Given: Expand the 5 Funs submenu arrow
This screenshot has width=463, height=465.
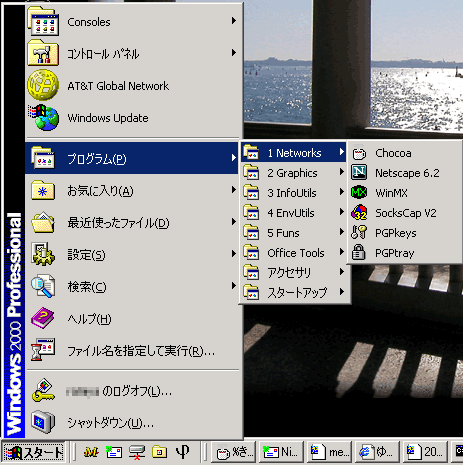Looking at the screenshot, I should pyautogui.click(x=342, y=232).
